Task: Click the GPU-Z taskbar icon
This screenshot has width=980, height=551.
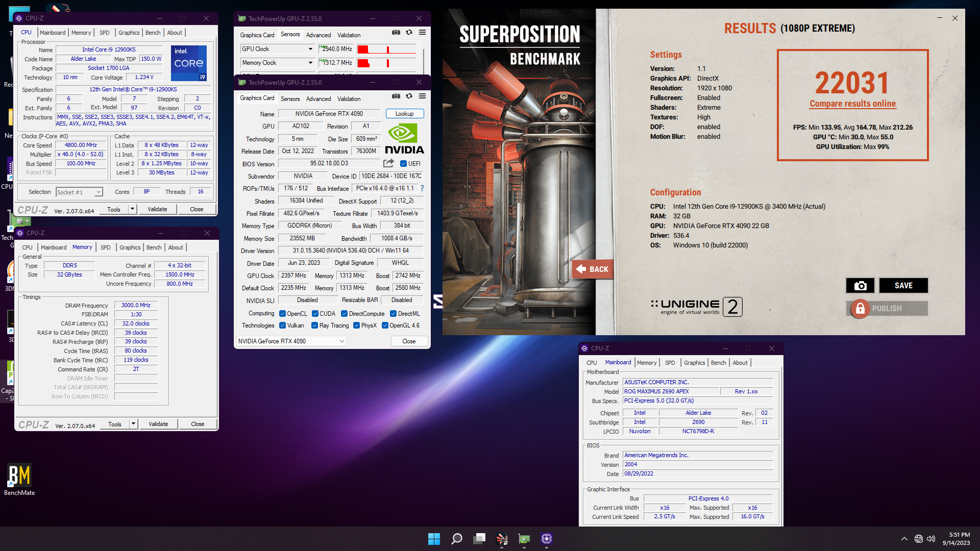Action: (524, 539)
